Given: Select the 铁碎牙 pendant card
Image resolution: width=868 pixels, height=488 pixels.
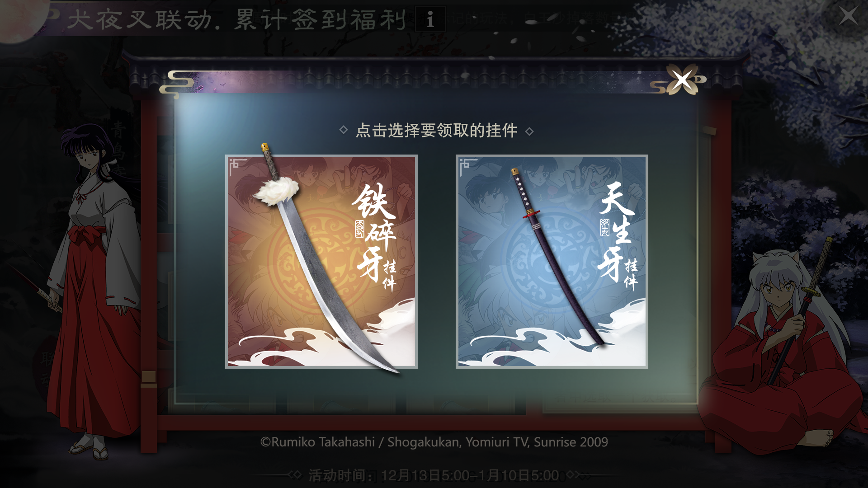Looking at the screenshot, I should (321, 262).
